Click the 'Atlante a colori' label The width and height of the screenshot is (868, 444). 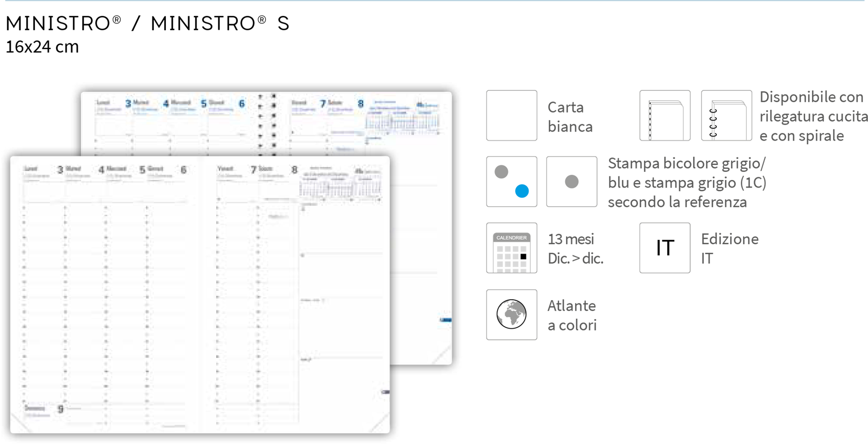tap(572, 315)
